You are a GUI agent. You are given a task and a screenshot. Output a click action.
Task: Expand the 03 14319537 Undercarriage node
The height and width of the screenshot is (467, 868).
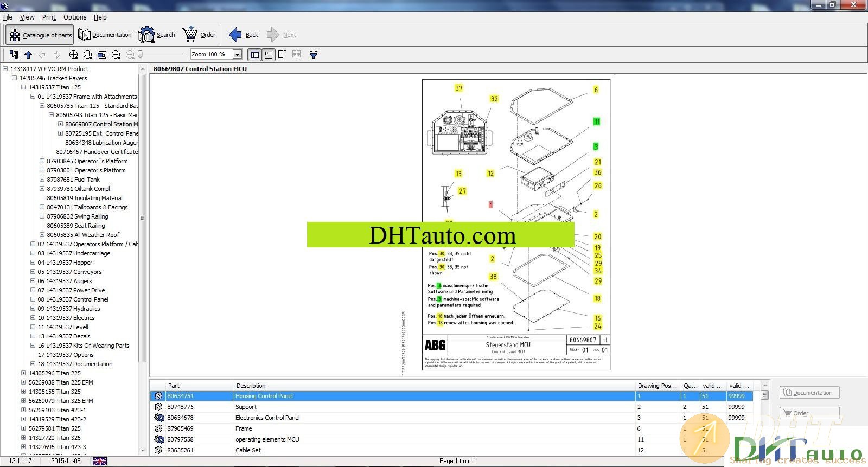pyautogui.click(x=33, y=253)
